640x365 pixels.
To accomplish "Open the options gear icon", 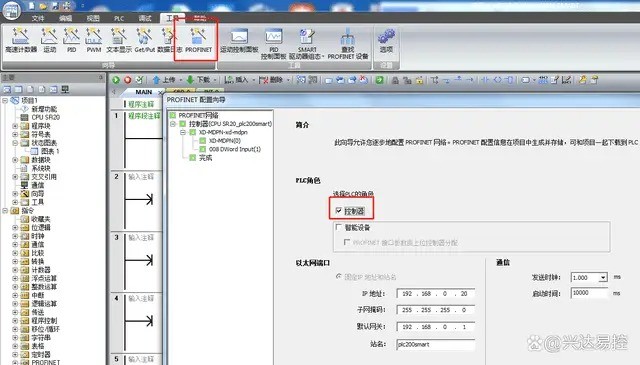I will pyautogui.click(x=386, y=40).
